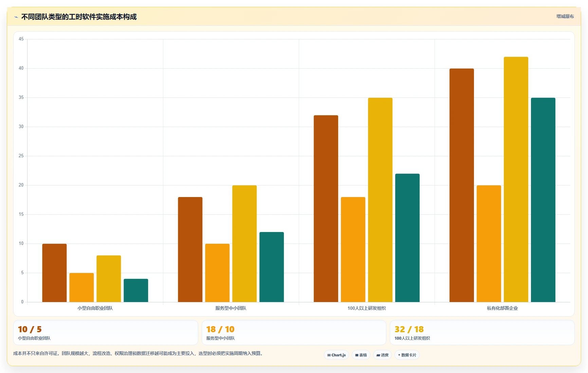
Task: Click the y-axis tick label 25
Action: click(x=21, y=156)
